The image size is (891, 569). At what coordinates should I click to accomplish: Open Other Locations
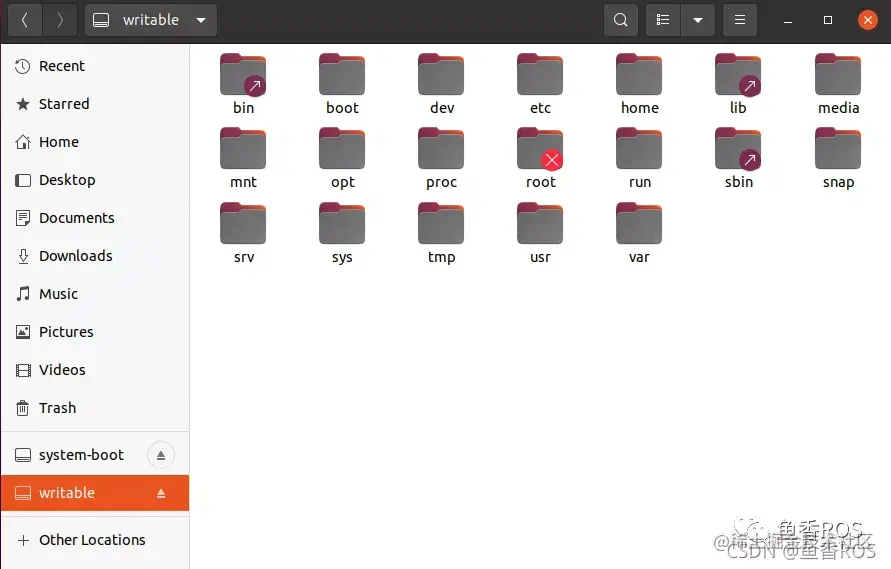95,540
